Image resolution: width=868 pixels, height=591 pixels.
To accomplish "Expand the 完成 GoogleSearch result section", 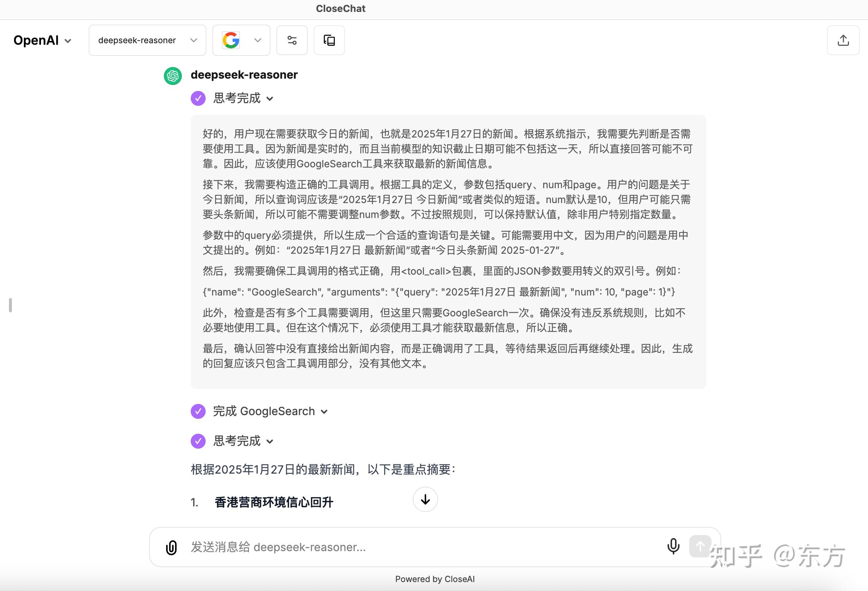I will (270, 411).
